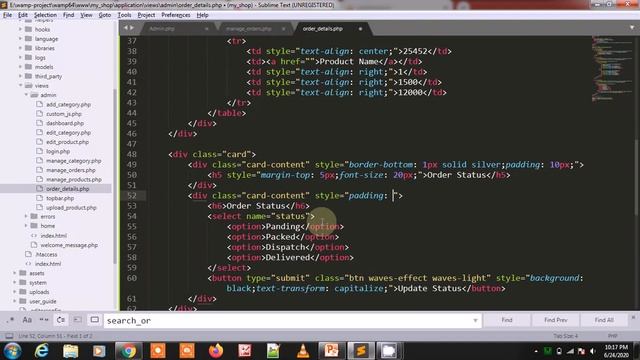The width and height of the screenshot is (640, 360).
Task: Open the Edit menu
Action: click(x=23, y=15)
